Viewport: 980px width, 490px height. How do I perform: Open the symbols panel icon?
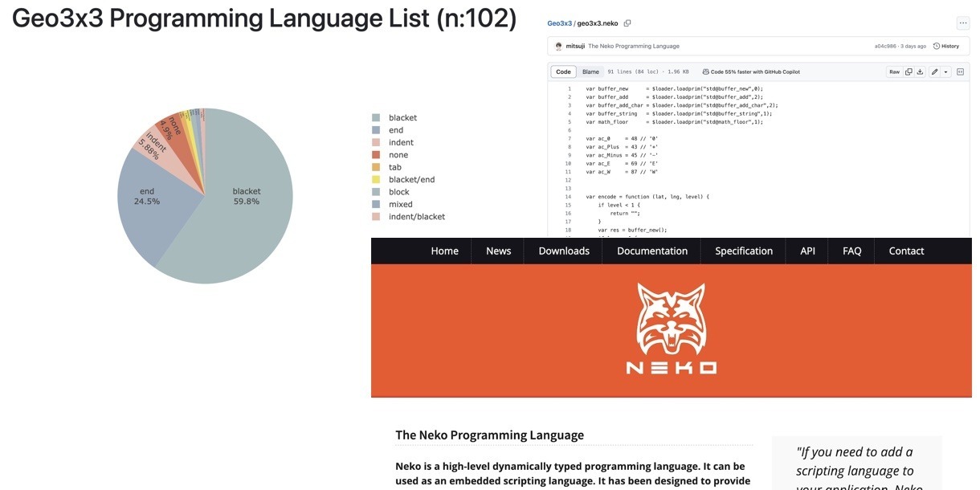click(x=960, y=72)
